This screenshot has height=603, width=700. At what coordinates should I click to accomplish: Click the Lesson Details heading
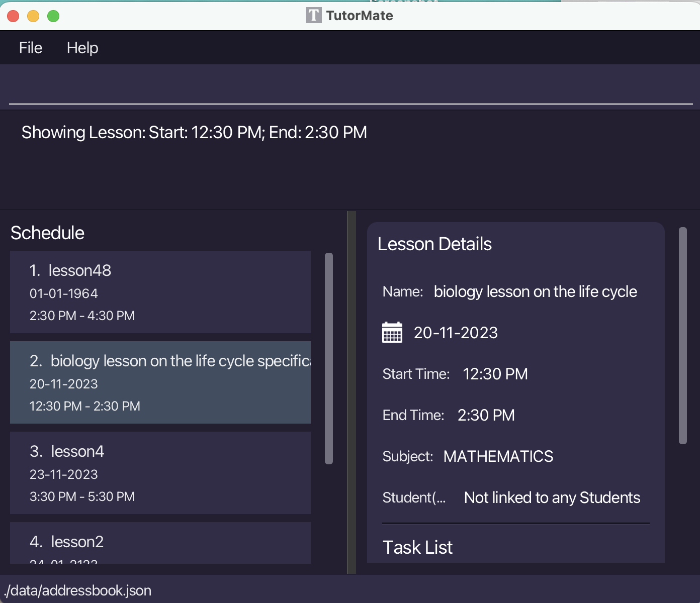[x=434, y=244]
